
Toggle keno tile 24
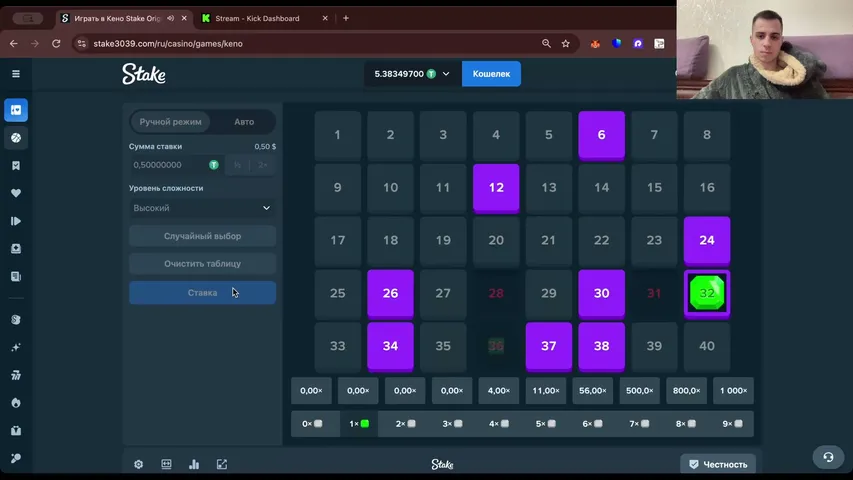[707, 241]
